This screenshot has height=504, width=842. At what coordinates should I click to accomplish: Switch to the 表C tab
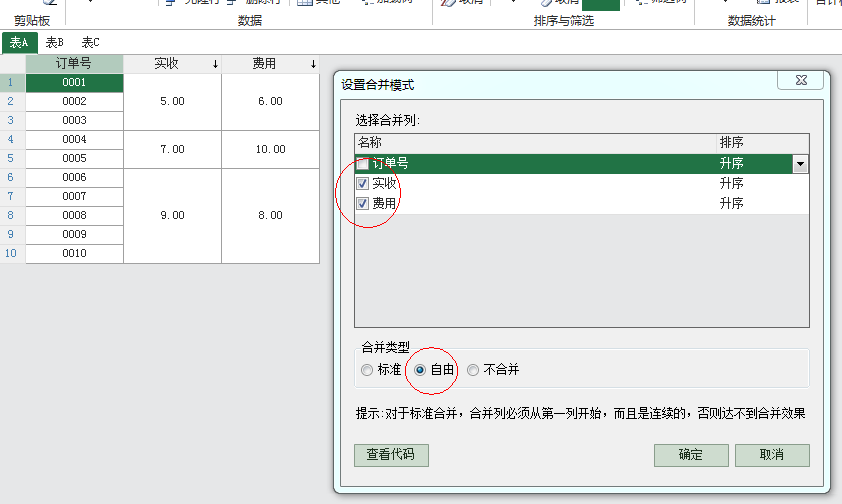(x=91, y=43)
